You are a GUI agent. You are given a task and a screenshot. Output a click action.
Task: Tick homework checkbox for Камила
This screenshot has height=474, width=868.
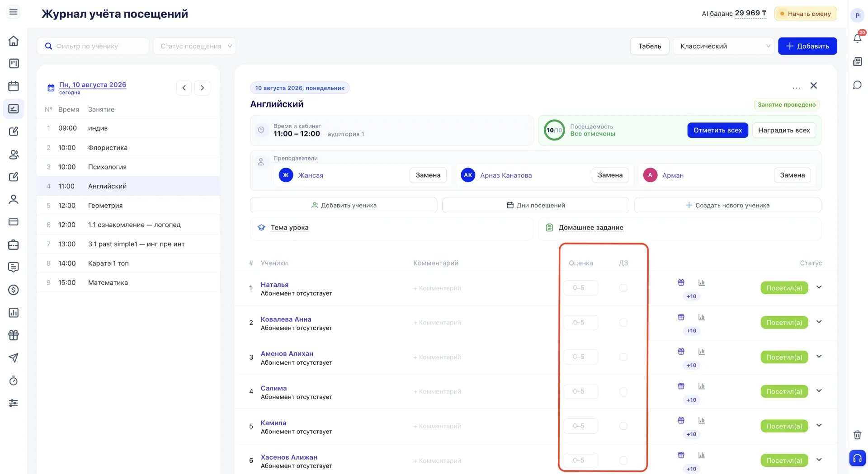tap(623, 426)
